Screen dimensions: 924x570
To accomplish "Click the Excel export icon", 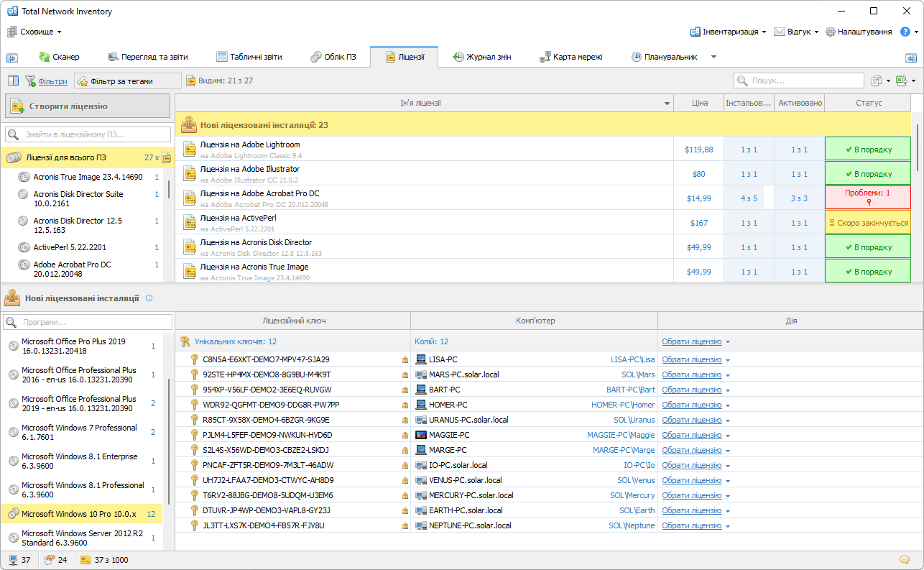I will click(902, 81).
